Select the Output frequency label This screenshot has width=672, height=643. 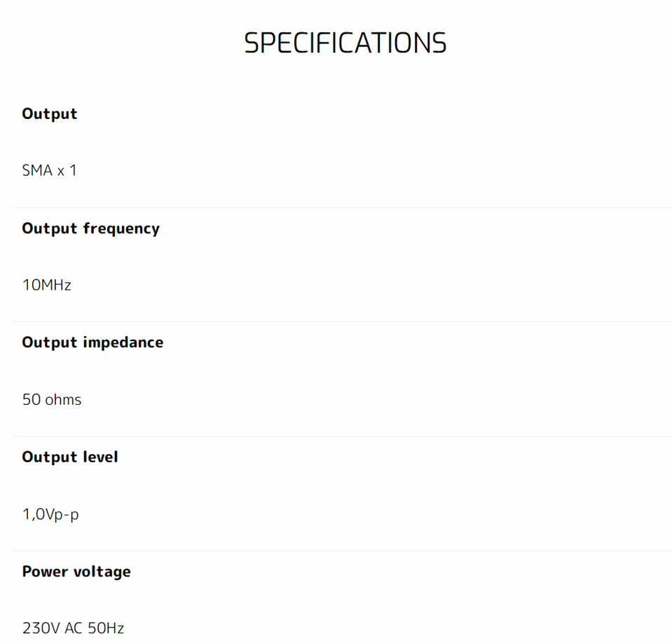tap(90, 228)
